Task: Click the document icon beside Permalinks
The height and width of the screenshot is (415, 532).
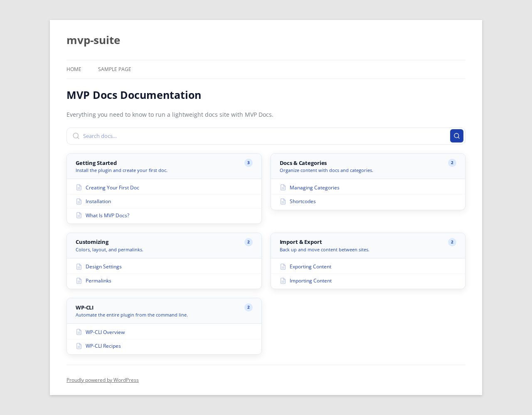Action: [x=79, y=281]
